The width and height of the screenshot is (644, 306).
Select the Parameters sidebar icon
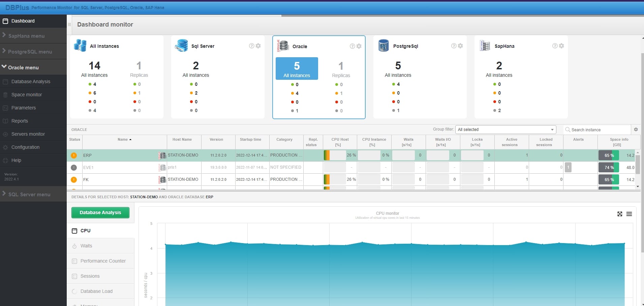click(x=5, y=108)
